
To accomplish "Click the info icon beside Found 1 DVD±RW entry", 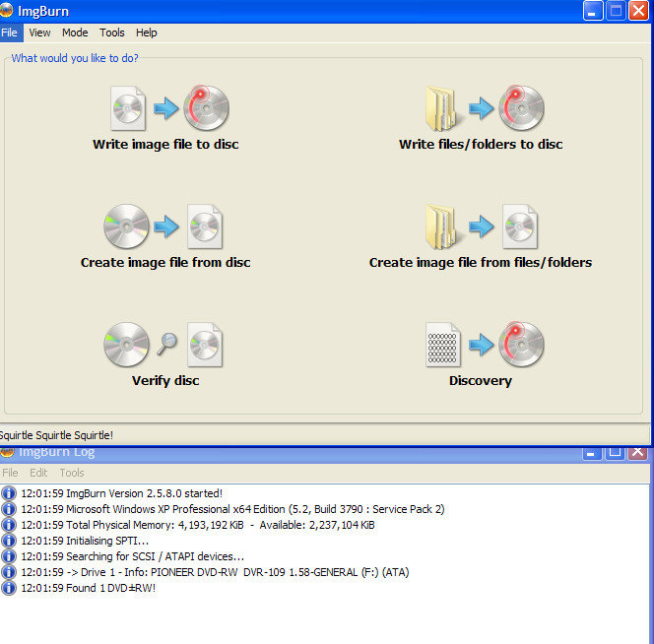I will 9,588.
